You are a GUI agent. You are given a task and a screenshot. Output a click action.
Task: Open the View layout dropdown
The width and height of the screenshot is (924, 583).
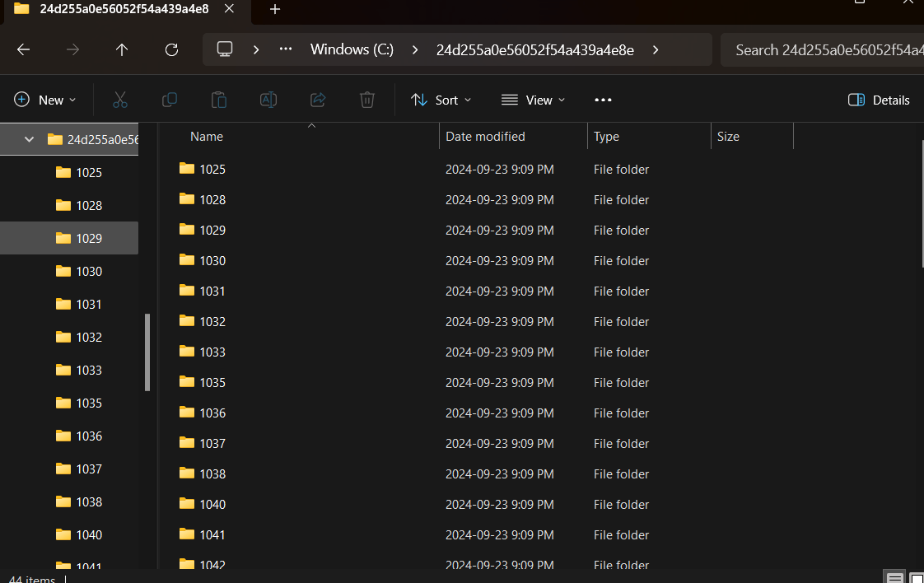pyautogui.click(x=534, y=100)
